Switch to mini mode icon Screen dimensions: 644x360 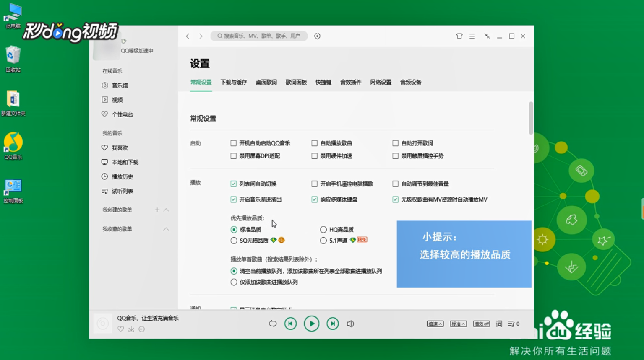487,36
